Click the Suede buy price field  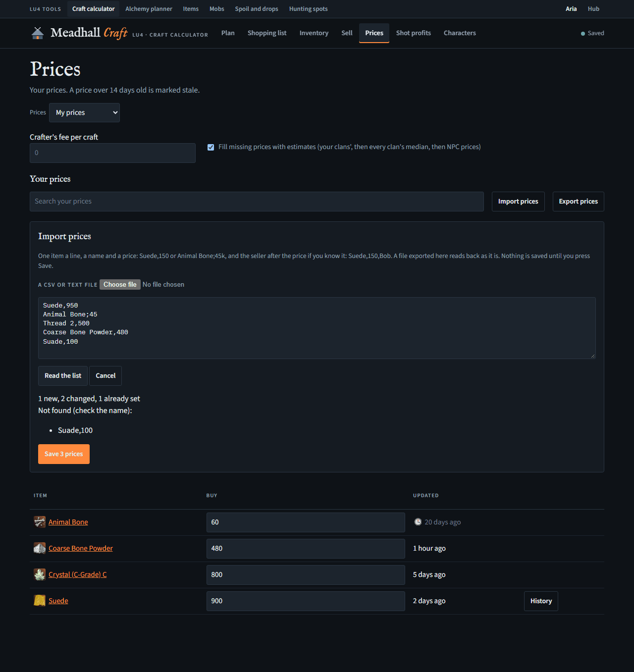(306, 601)
